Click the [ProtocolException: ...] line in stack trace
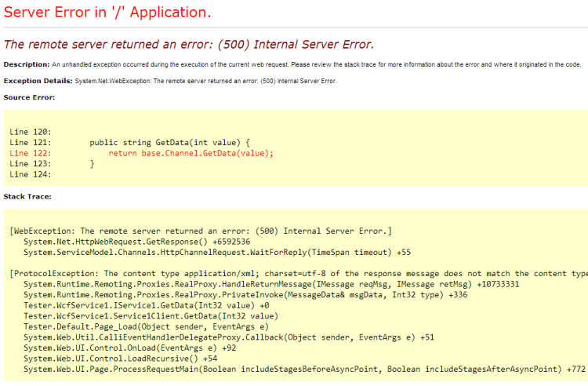 298,273
